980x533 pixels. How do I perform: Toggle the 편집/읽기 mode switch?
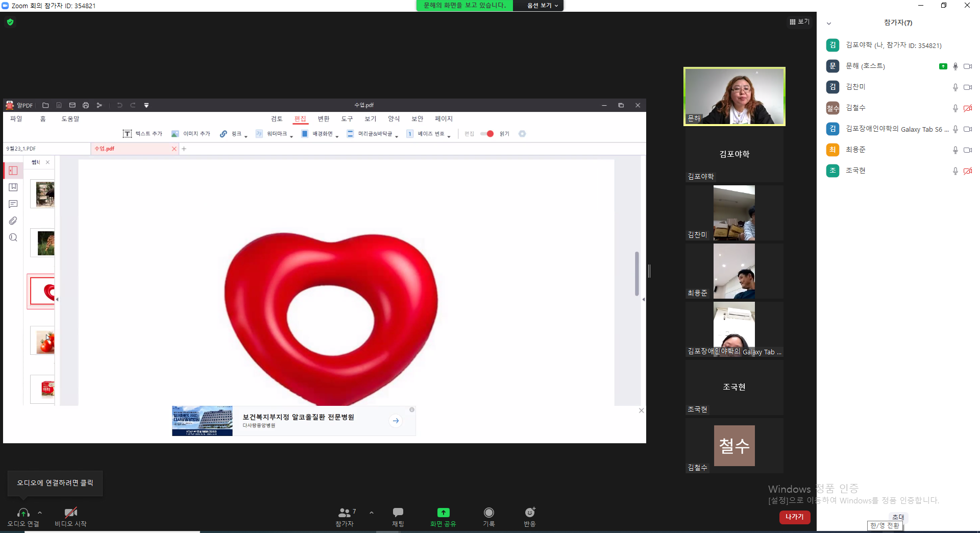487,134
